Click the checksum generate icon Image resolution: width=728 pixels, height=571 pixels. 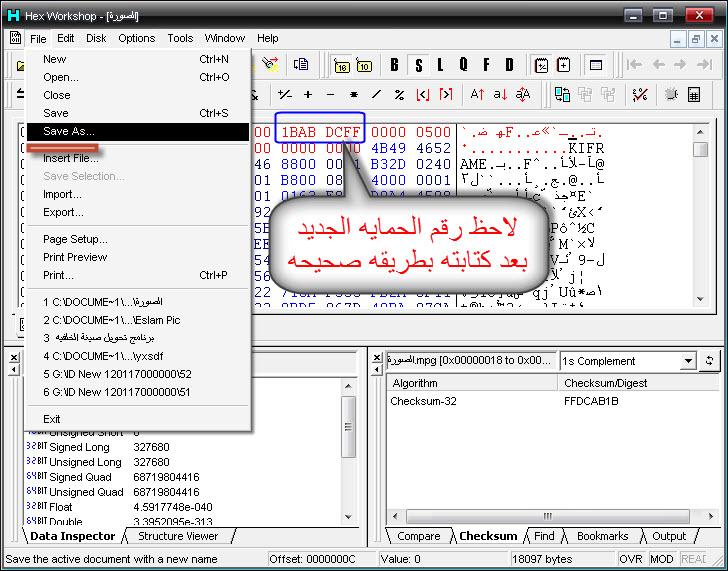tap(640, 95)
